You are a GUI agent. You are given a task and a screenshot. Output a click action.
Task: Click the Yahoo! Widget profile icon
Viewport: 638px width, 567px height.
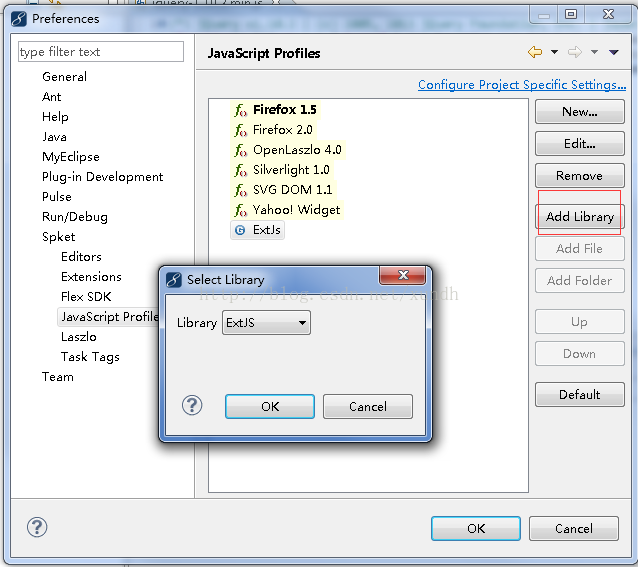tap(240, 210)
